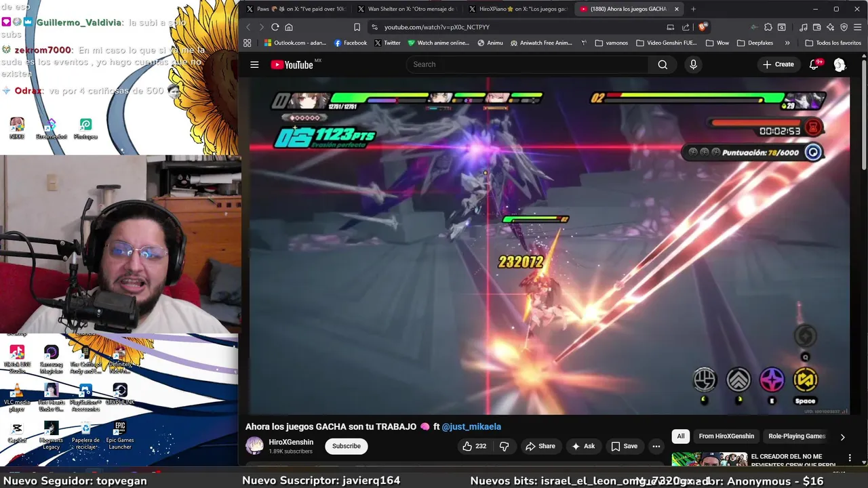Screen dimensions: 868x488
Task: Open Watch anime online bookmark
Action: [x=438, y=43]
